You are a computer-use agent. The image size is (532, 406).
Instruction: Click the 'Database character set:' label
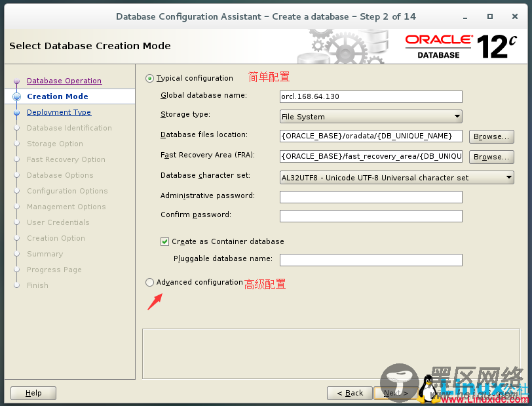[205, 176]
